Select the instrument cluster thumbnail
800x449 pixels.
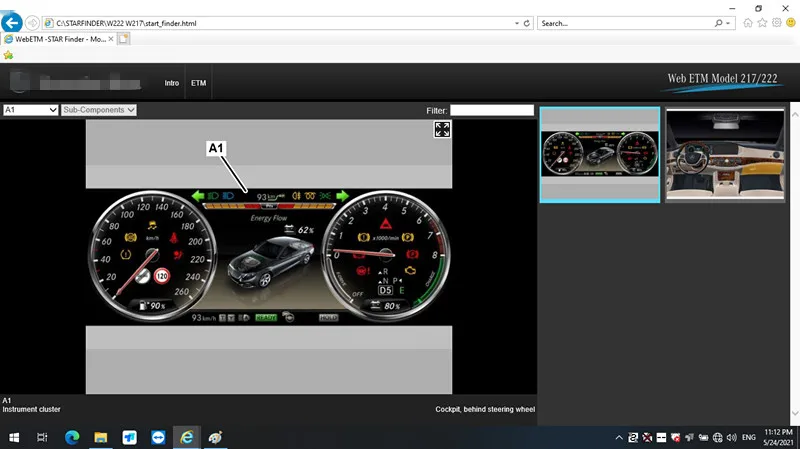(x=599, y=155)
